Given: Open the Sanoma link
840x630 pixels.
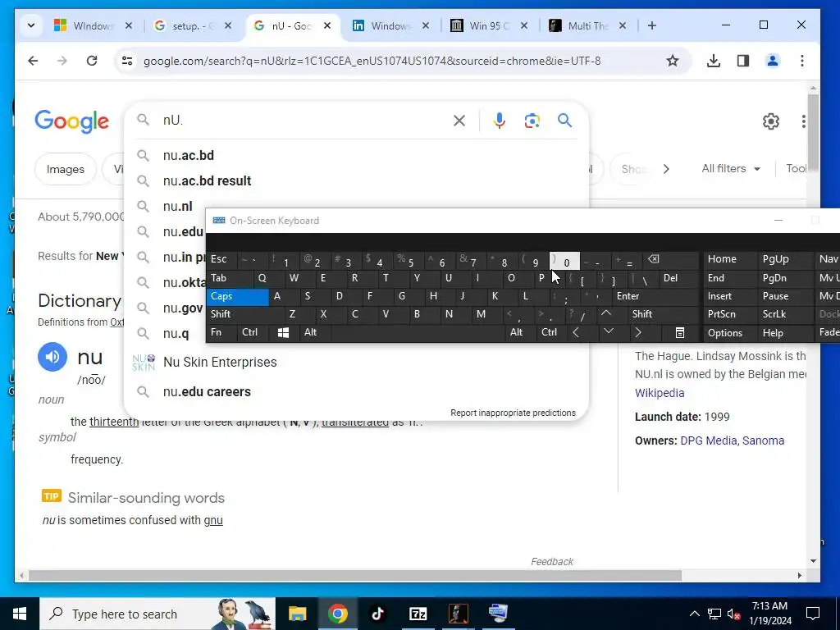Looking at the screenshot, I should (x=764, y=441).
